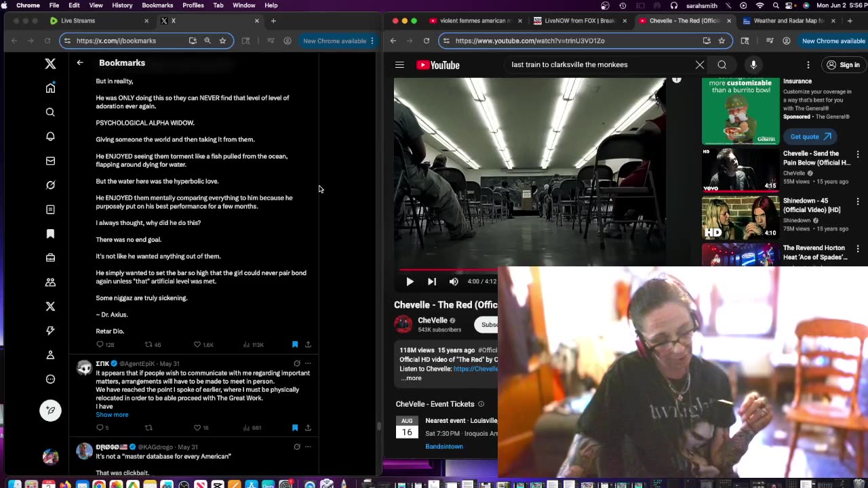Open ChéVelle channel name link
The height and width of the screenshot is (488, 868).
[433, 321]
